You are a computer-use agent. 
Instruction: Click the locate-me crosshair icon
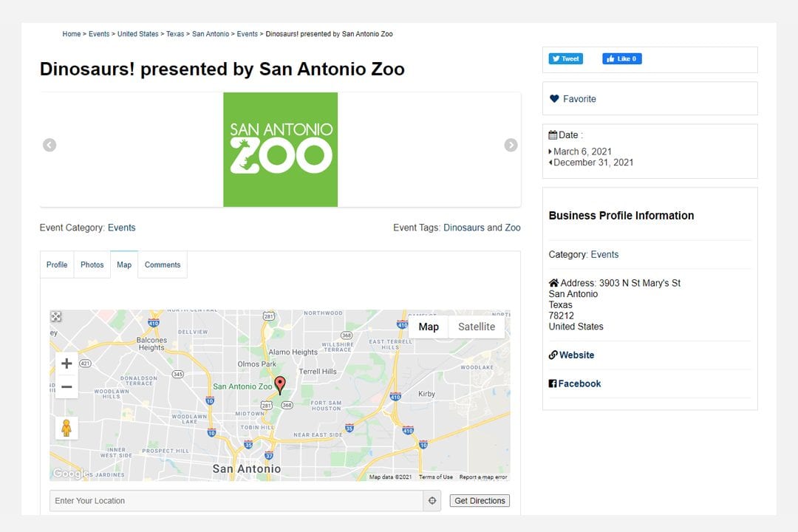(x=432, y=501)
